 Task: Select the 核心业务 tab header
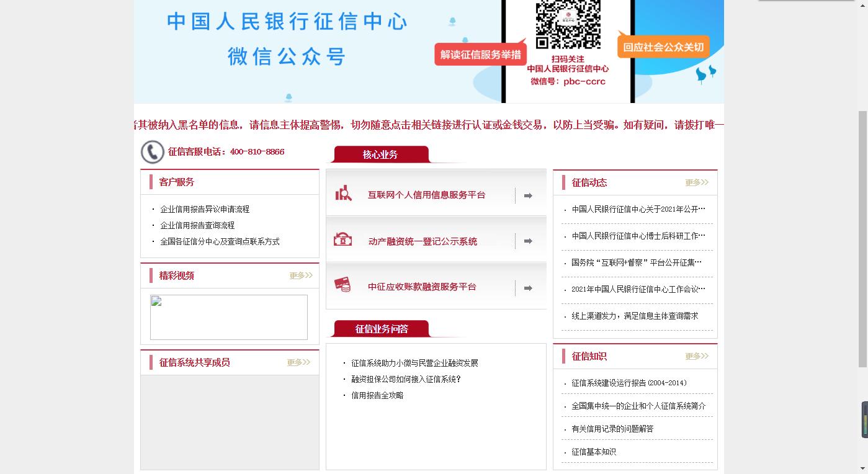pyautogui.click(x=380, y=154)
